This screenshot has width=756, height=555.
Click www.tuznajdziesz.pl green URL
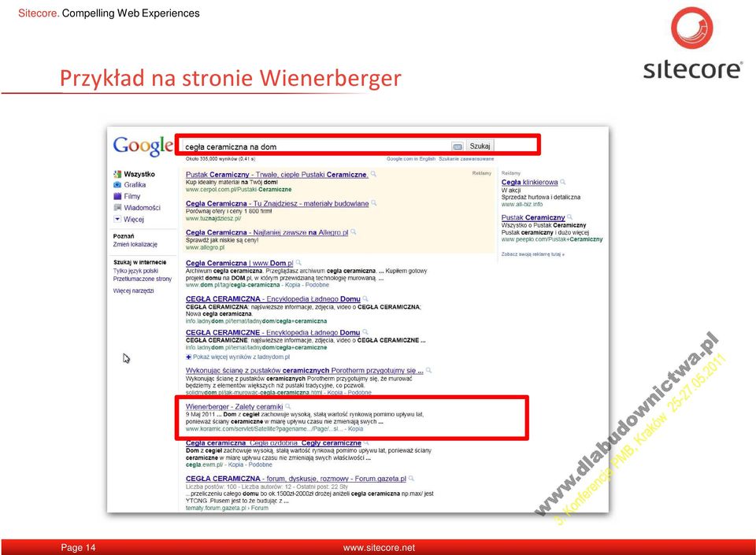click(x=213, y=219)
